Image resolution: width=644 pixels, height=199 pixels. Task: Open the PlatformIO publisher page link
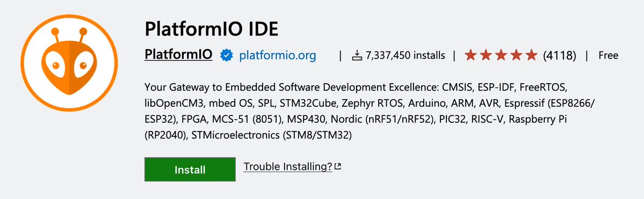coord(178,55)
